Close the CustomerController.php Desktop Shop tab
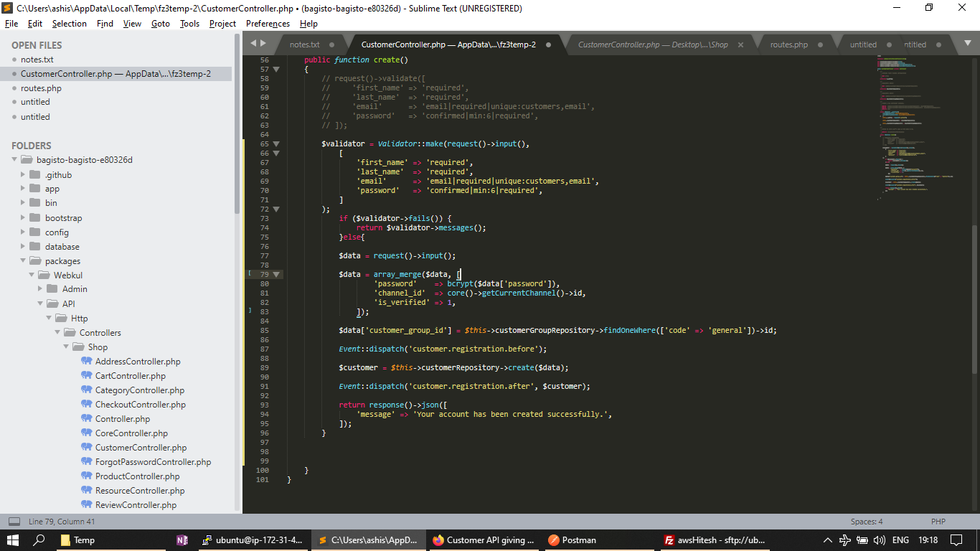The height and width of the screenshot is (551, 980). point(741,44)
